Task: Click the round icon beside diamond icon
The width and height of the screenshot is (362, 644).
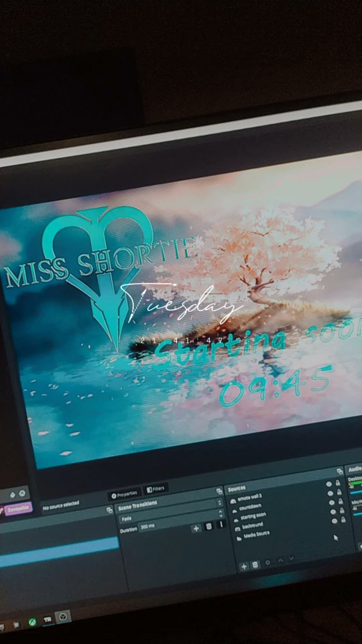Action: tap(23, 493)
